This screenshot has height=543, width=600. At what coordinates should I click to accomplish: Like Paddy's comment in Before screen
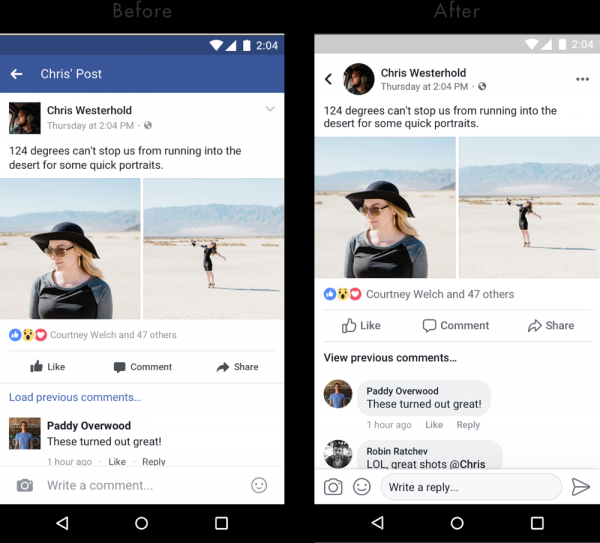click(117, 461)
